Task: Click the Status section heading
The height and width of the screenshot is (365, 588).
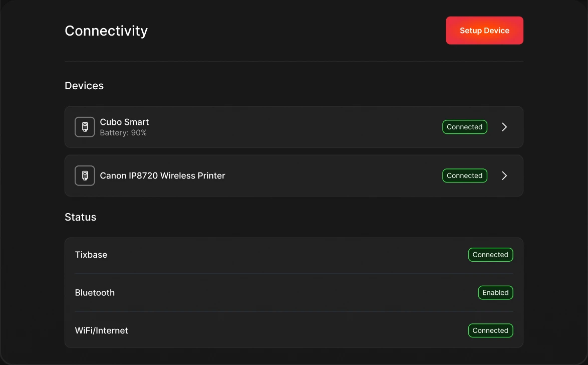Action: [x=80, y=217]
